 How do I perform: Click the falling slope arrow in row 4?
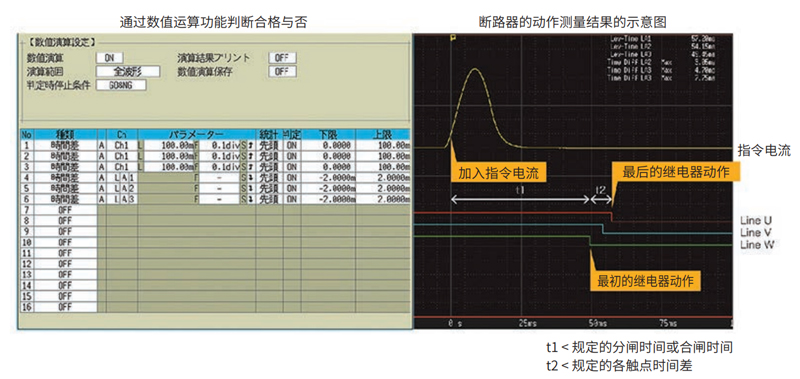[x=251, y=178]
